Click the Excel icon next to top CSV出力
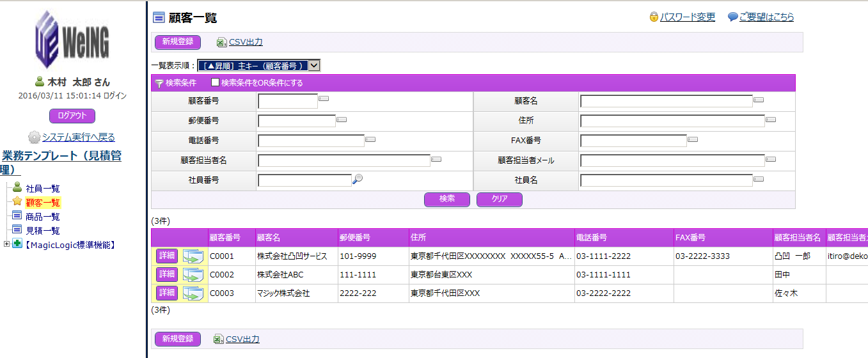This screenshot has width=868, height=358. coord(221,42)
